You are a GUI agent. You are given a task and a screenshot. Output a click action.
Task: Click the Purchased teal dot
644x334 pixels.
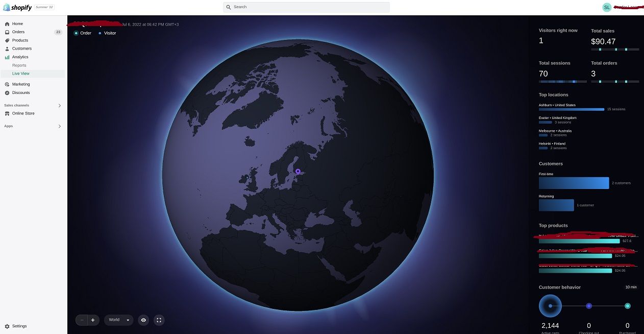point(628,306)
